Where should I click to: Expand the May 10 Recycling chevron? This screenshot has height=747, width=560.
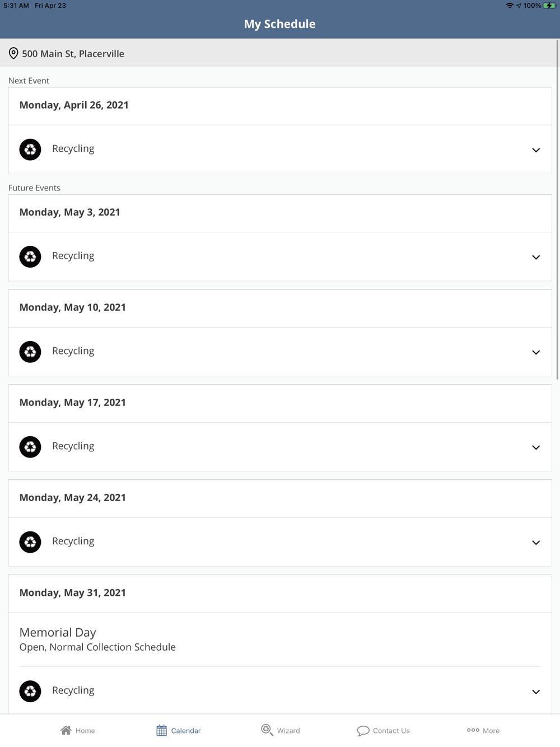536,352
